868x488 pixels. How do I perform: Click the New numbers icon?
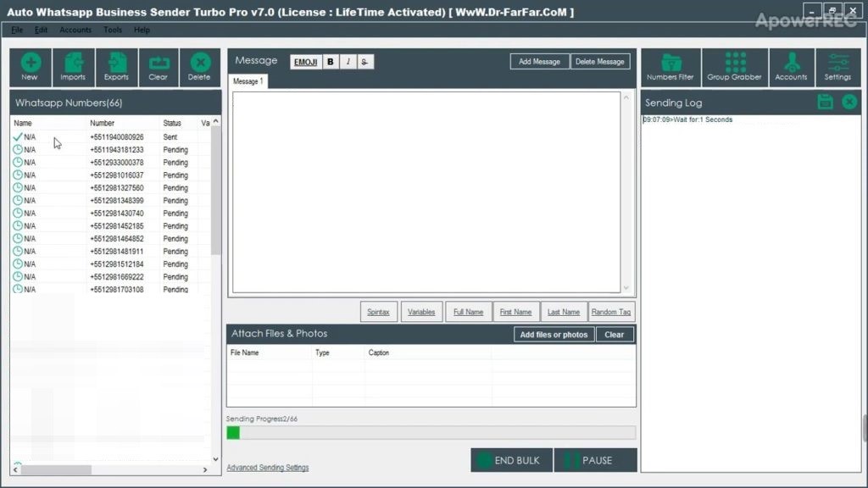point(31,67)
